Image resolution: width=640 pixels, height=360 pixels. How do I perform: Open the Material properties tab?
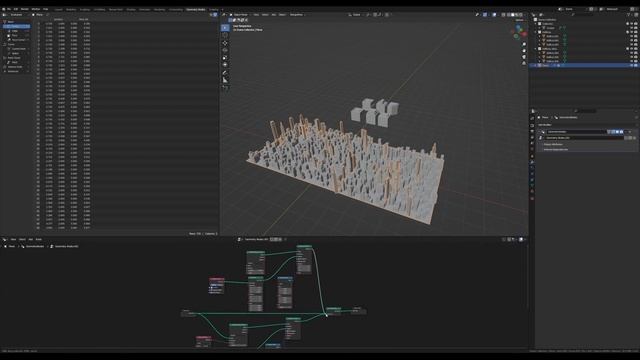(x=532, y=192)
